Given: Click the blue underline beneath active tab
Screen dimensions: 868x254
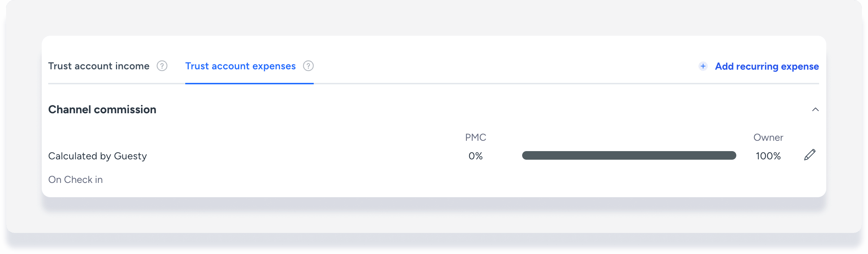Looking at the screenshot, I should pos(249,84).
